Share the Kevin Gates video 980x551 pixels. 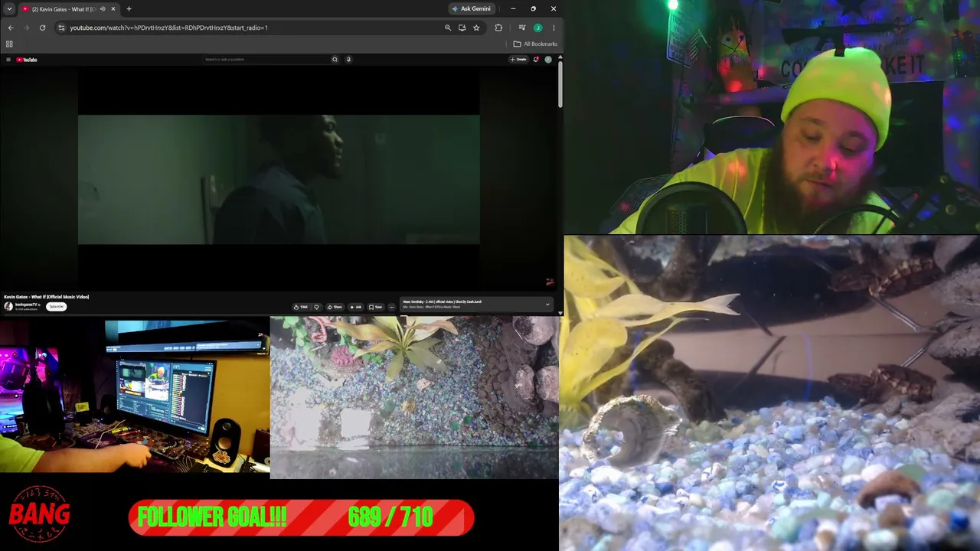coord(335,308)
